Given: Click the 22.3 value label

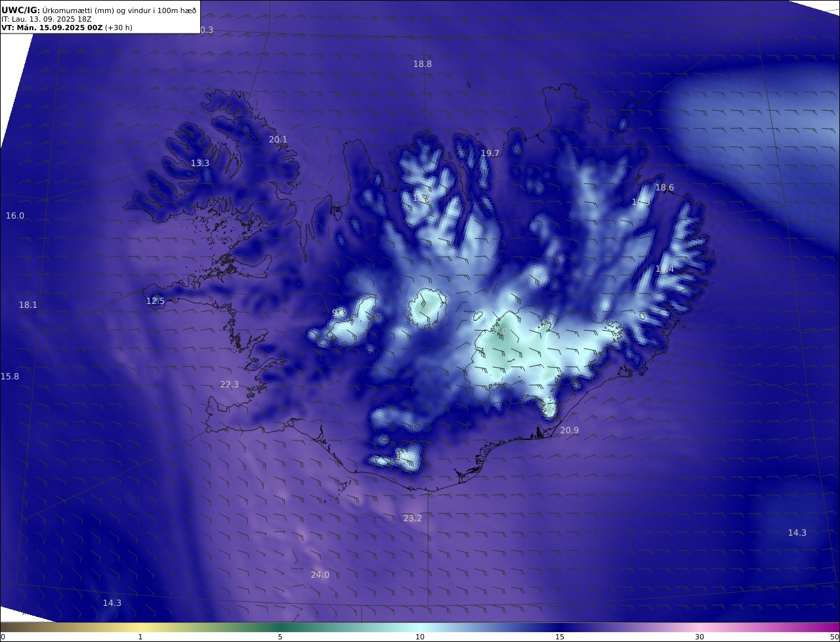Looking at the screenshot, I should pos(230,385).
